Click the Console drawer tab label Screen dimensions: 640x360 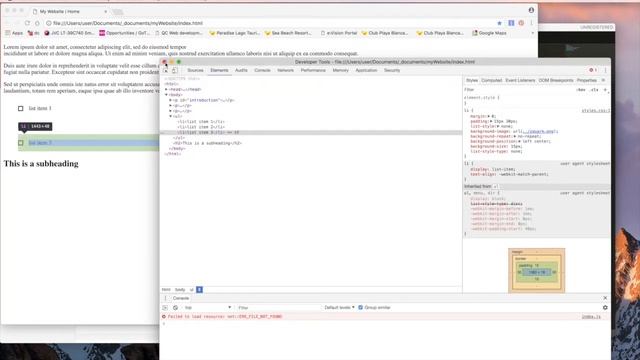(x=180, y=298)
